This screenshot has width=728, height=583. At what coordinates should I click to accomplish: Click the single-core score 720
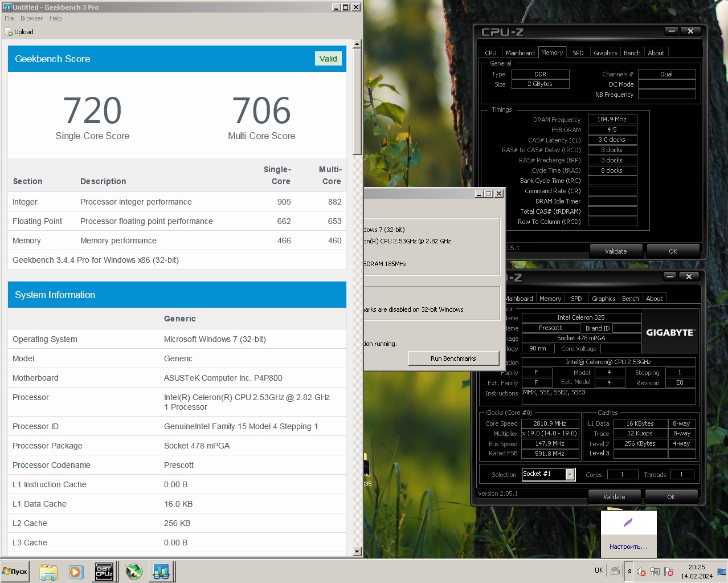tap(92, 110)
